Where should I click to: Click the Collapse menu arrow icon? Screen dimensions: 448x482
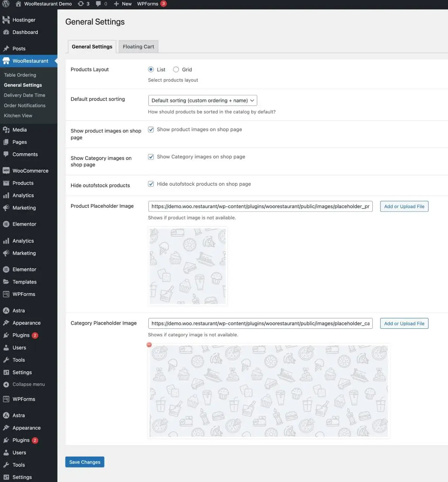pos(6,384)
